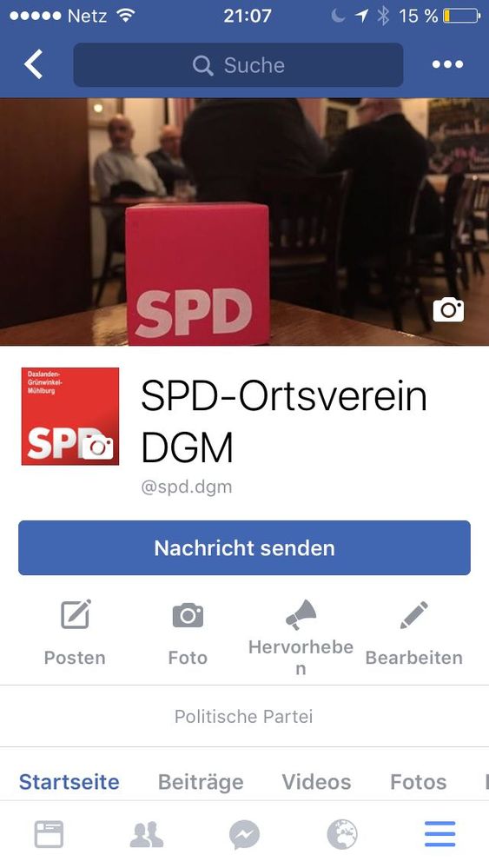
Task: Select the Startseite tab
Action: click(69, 782)
